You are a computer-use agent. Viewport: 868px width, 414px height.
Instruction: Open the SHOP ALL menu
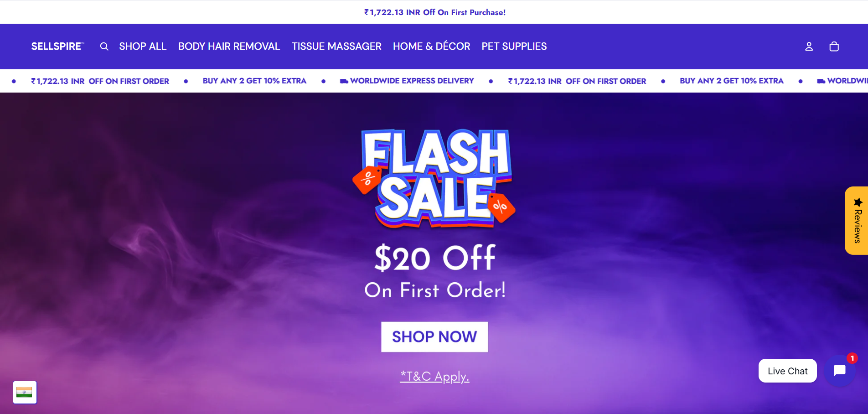(x=143, y=47)
